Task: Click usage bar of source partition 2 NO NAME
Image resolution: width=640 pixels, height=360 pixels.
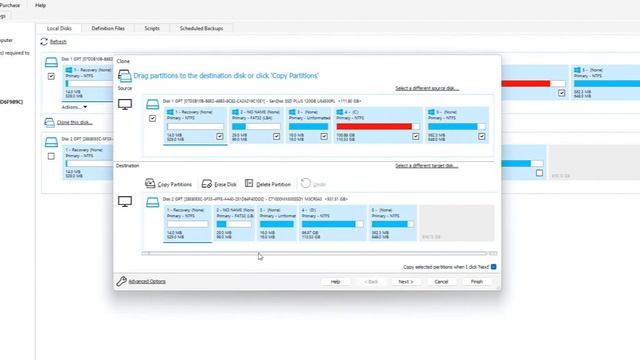Action: [x=256, y=127]
